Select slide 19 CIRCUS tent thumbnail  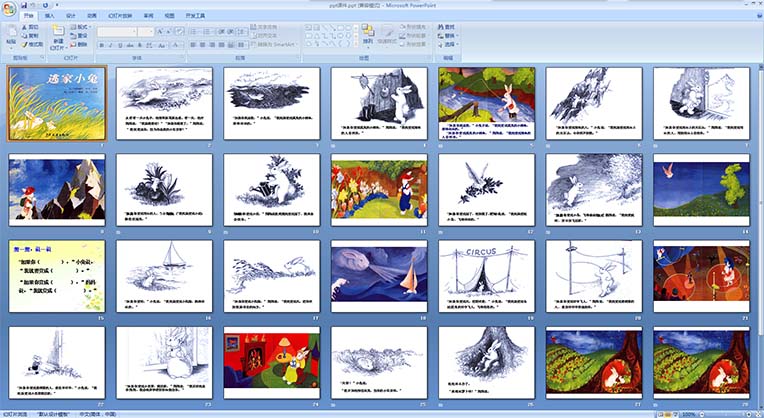pos(486,276)
